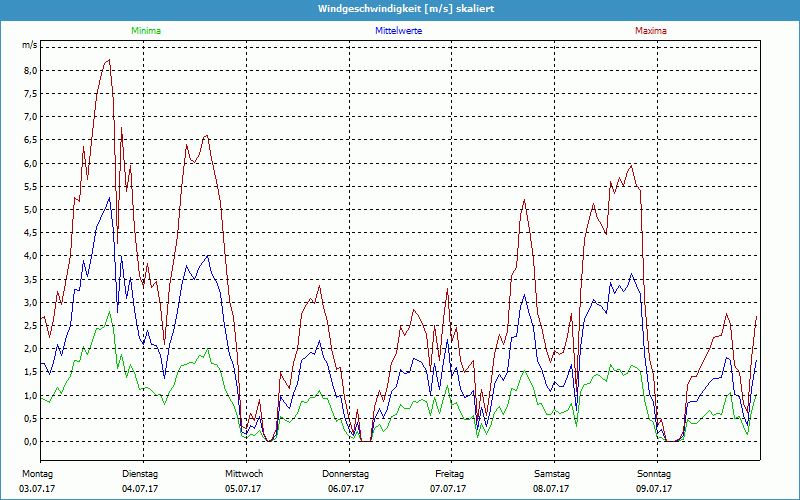Screen dimensions: 800x500
Task: Click the 08.07.17 date label
Action: [551, 489]
